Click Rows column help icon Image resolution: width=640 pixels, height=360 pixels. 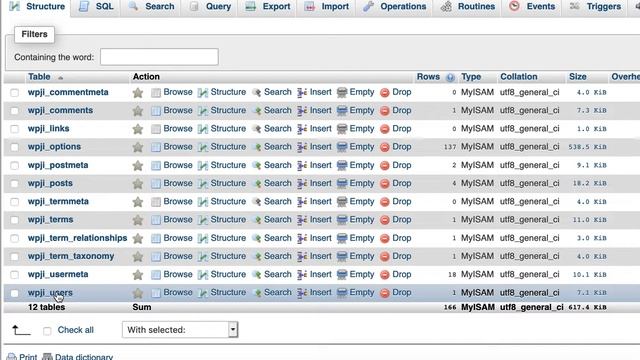(450, 77)
